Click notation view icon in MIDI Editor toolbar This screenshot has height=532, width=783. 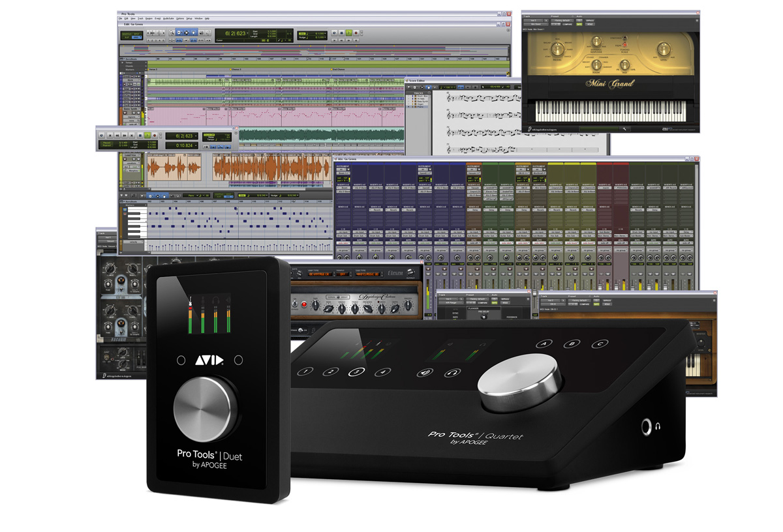click(x=134, y=196)
